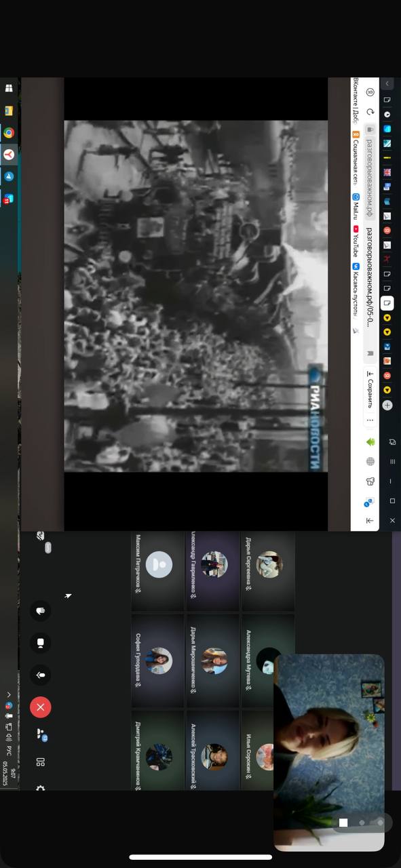Open the ВКонтакте bookmark

(x=355, y=100)
